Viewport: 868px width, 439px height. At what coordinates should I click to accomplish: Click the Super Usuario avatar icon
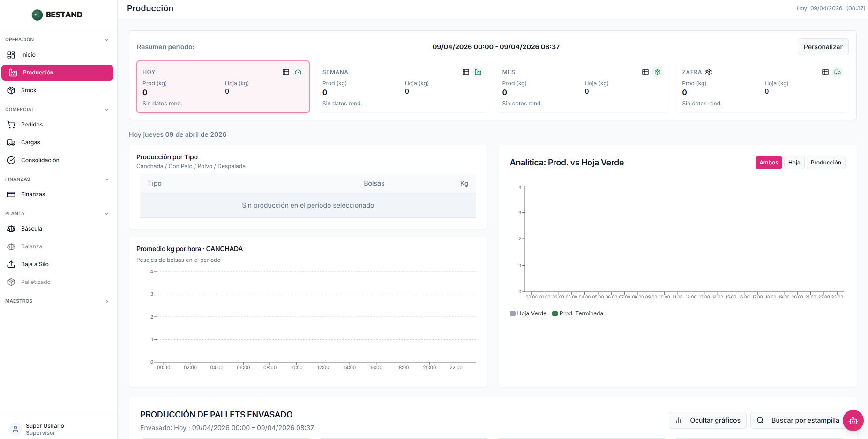coord(15,429)
